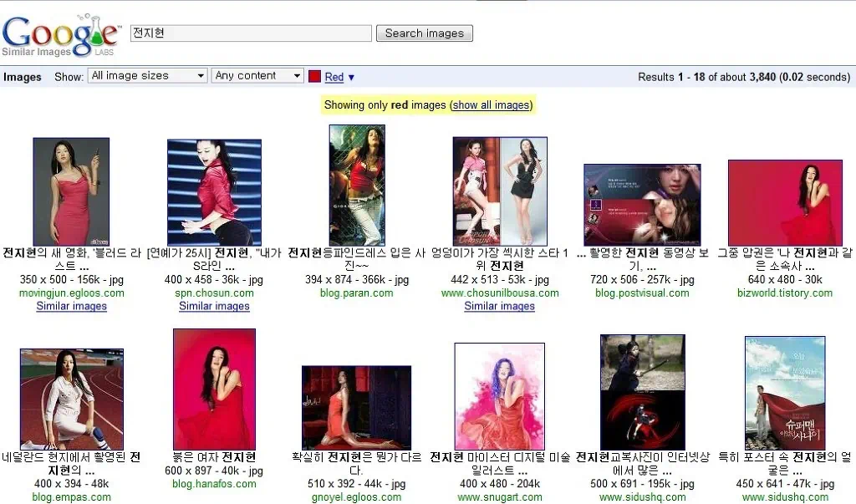
Task: Open the All image sizes dropdown
Action: [x=147, y=75]
